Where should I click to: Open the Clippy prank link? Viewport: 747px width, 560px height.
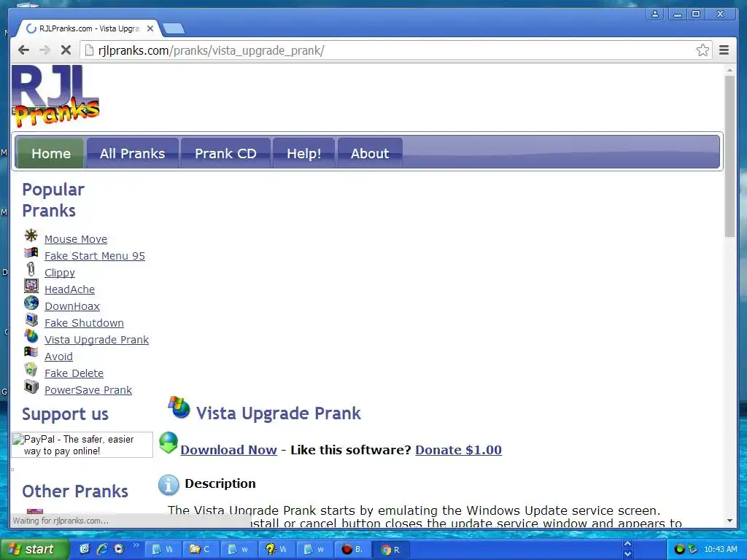point(60,273)
